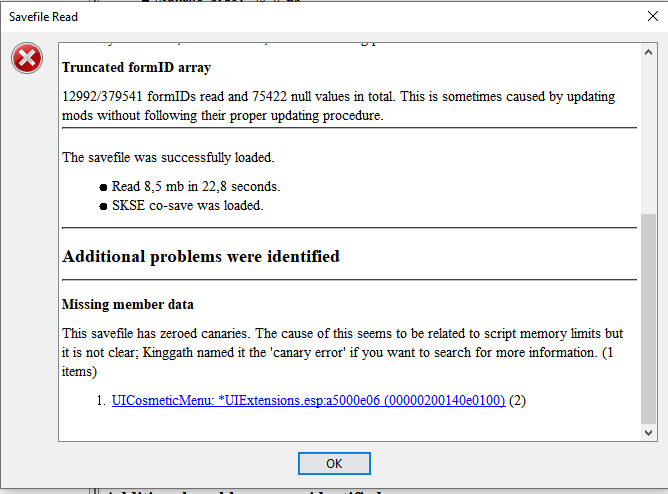Click the bullet point before SKSE co-save

(103, 207)
